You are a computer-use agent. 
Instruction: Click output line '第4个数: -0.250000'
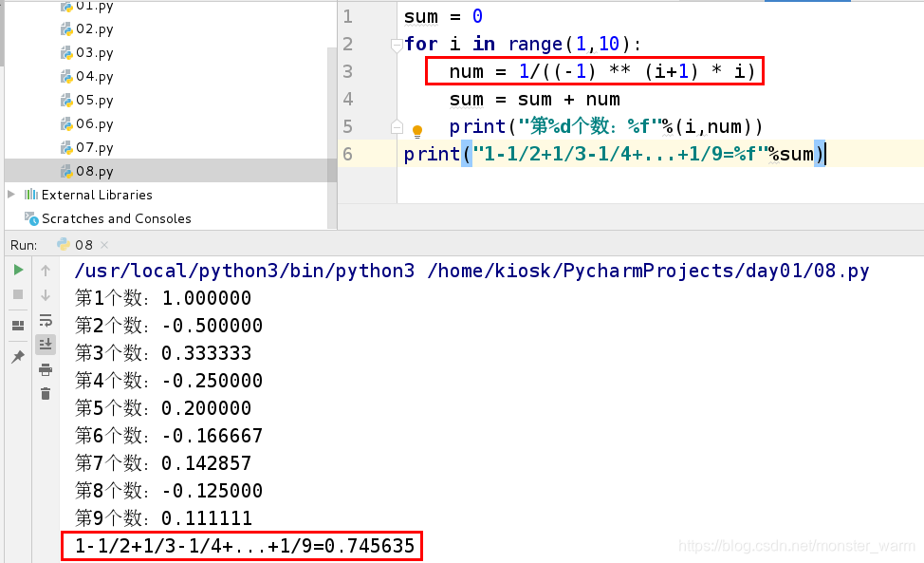[169, 381]
